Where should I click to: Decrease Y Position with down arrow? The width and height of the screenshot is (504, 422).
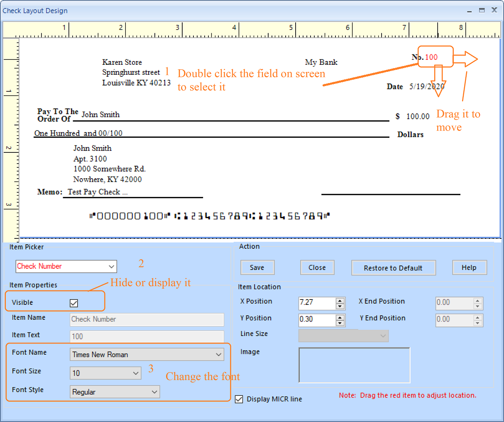point(340,323)
